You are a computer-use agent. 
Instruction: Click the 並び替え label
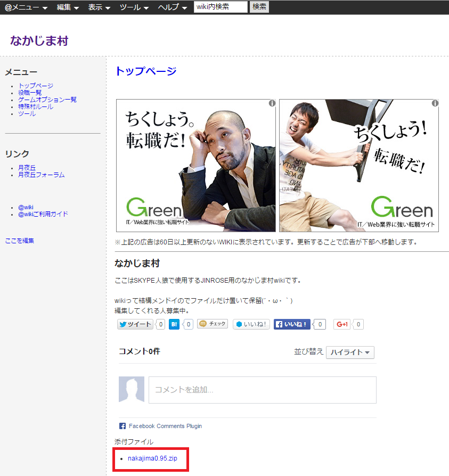[x=308, y=351]
